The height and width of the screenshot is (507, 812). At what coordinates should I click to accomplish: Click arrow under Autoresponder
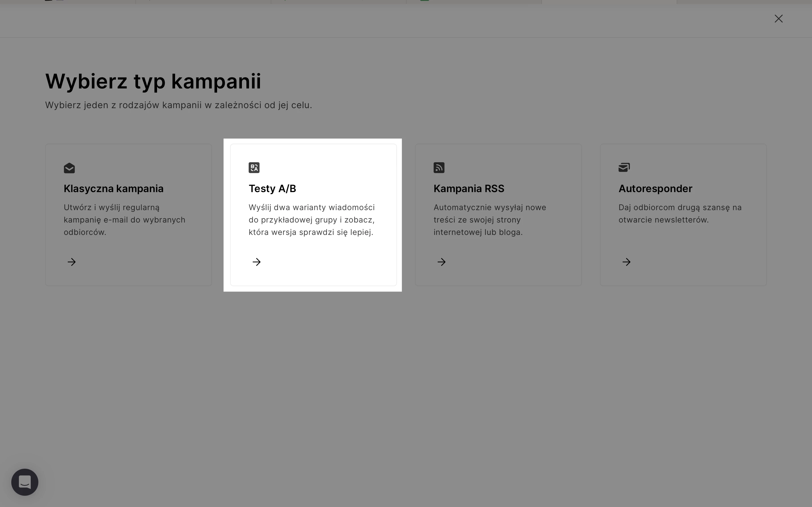point(626,262)
